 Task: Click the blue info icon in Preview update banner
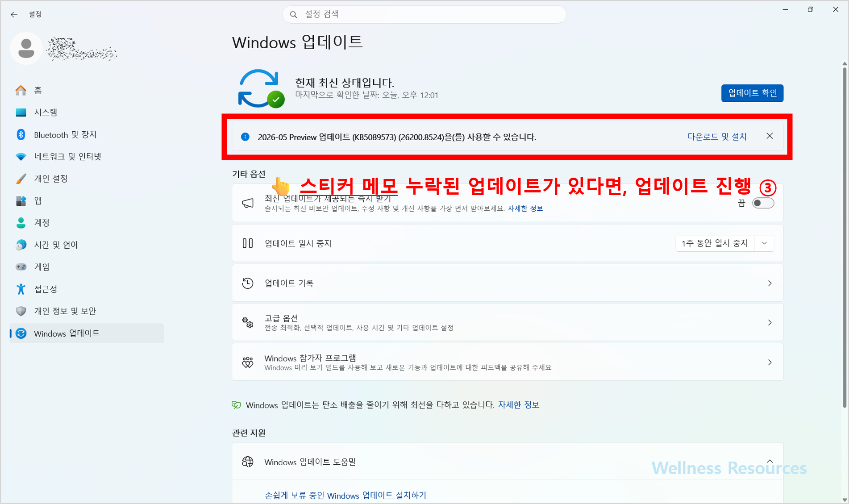(x=245, y=137)
